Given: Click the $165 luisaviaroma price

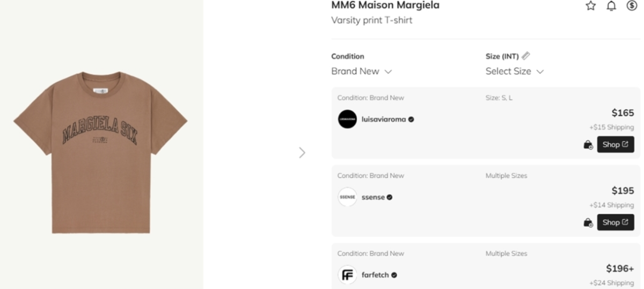Looking at the screenshot, I should click(x=623, y=113).
